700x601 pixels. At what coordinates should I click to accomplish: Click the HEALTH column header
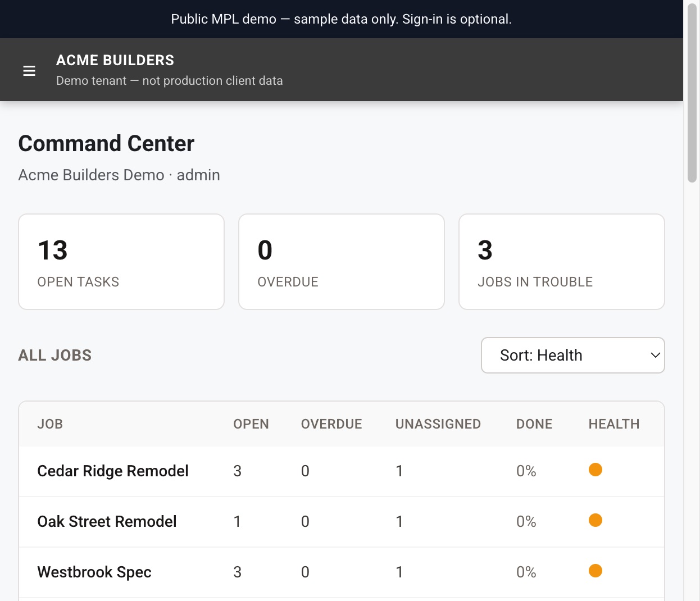(x=614, y=424)
